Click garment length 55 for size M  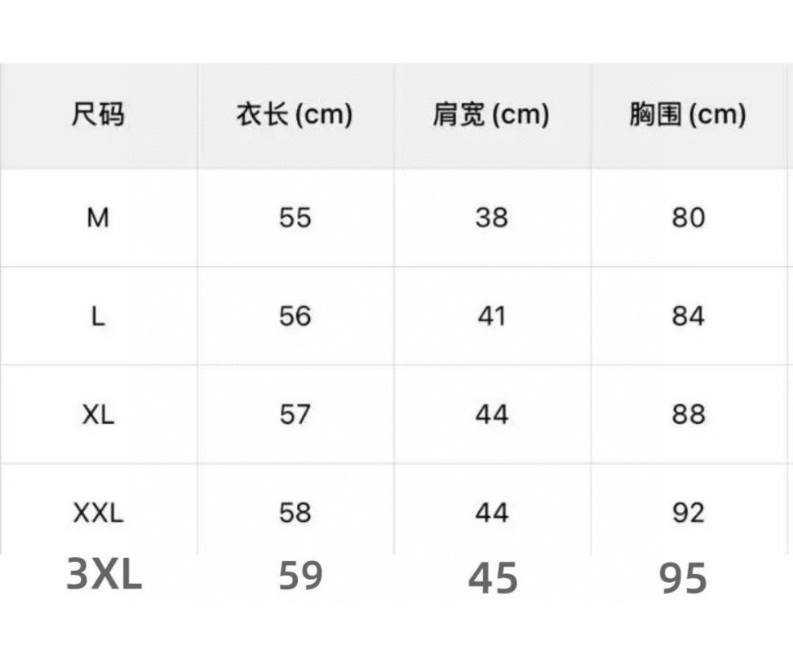tap(295, 218)
